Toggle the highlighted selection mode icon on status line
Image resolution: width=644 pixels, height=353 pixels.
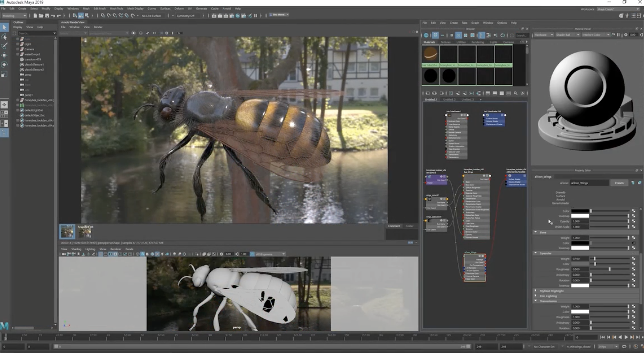tap(80, 16)
